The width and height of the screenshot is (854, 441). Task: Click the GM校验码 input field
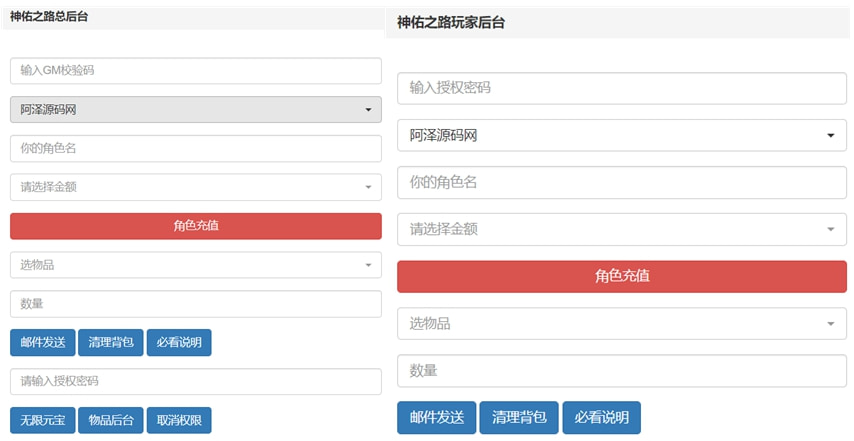195,71
